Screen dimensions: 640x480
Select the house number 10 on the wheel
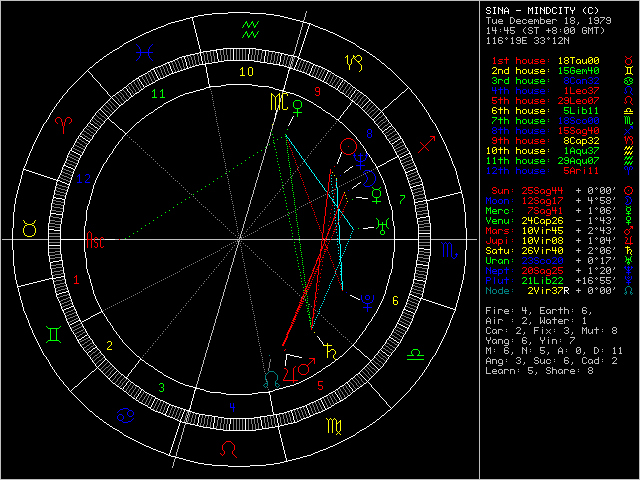pyautogui.click(x=247, y=72)
